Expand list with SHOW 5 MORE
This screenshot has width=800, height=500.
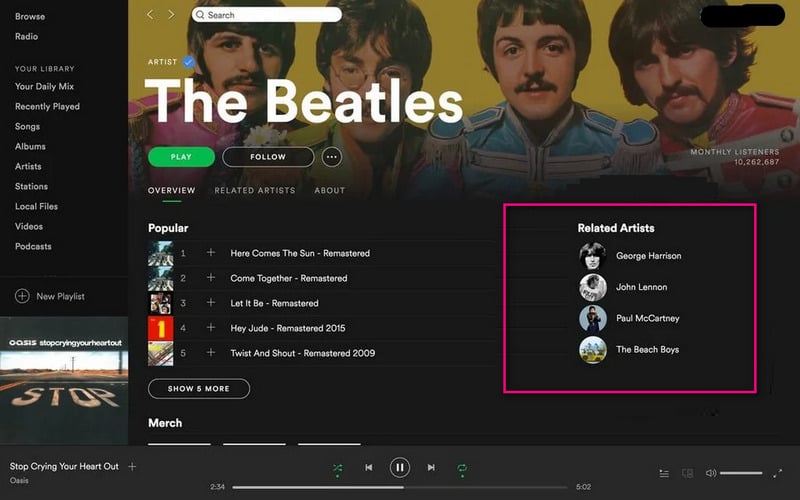coord(199,389)
